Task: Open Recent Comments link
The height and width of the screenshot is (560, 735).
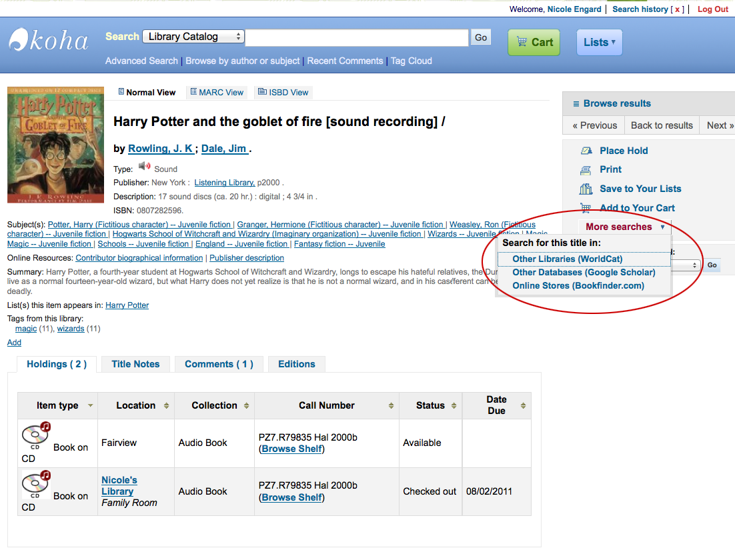Action: point(345,61)
